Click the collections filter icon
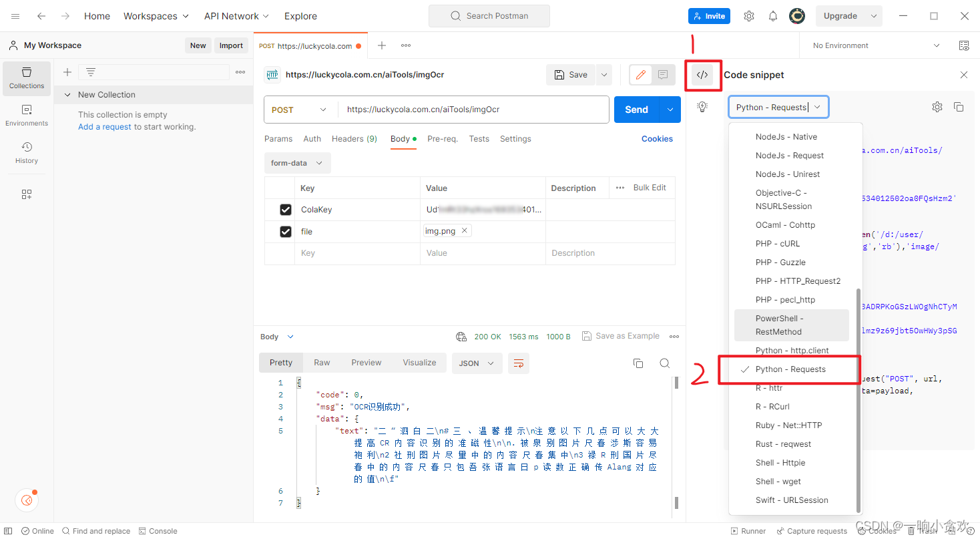Screen dimensions: 980x539 91,72
